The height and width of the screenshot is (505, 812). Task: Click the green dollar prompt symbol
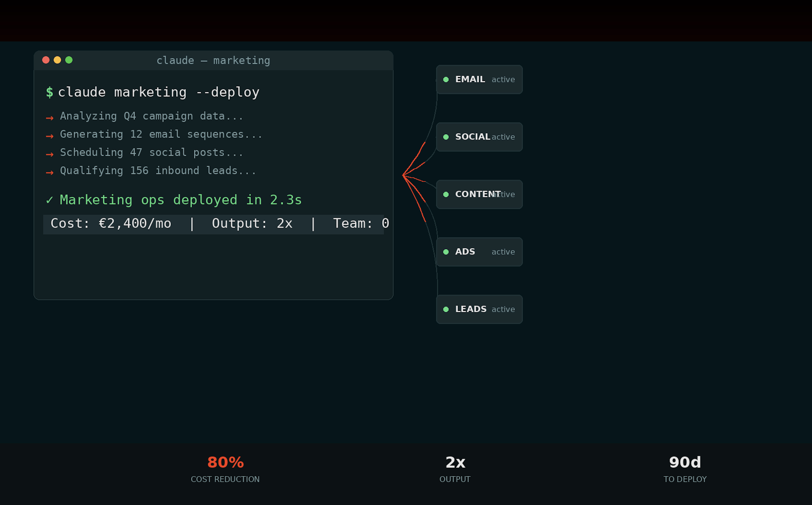point(50,92)
